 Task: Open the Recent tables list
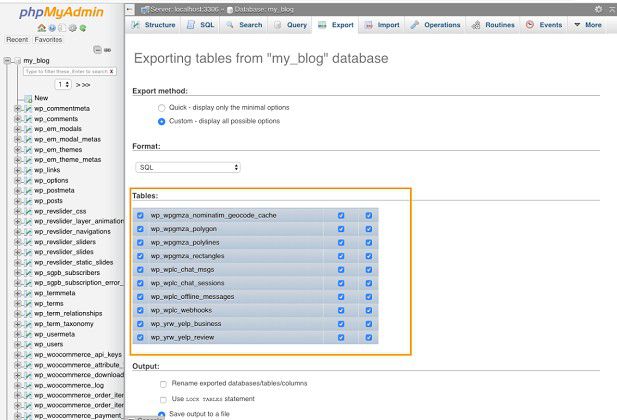click(x=17, y=40)
